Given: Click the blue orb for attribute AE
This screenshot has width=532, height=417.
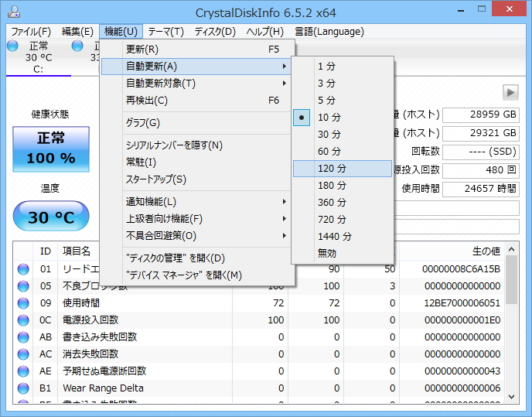Looking at the screenshot, I should [23, 371].
